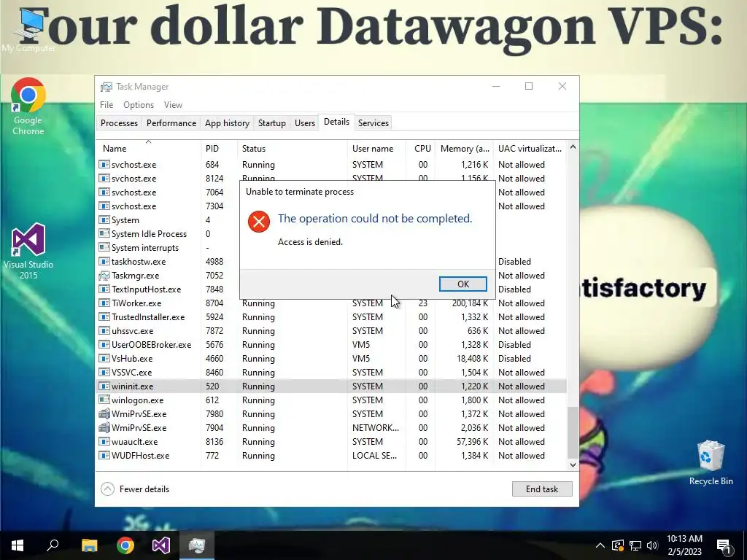Click the scrollbar up arrow in Task Manager
Screen dimensions: 747x560
(573, 147)
